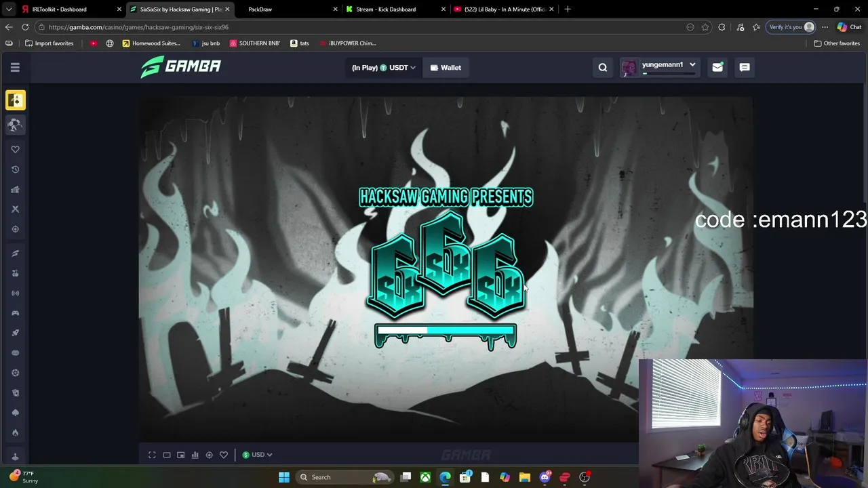Image resolution: width=868 pixels, height=488 pixels.
Task: Add game to favorites heart icon below game
Action: pyautogui.click(x=223, y=455)
